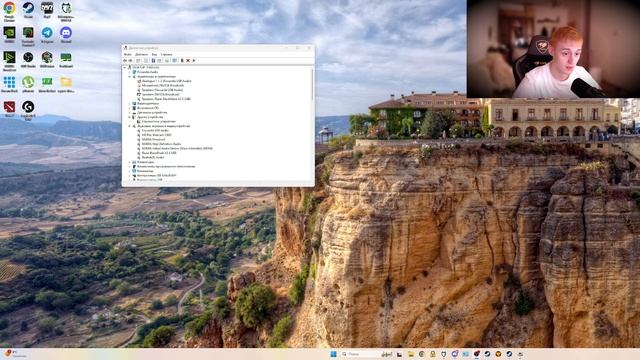Expand the Контроллеры IDE ATA/ATAPI category
Viewport: 640px width, 360px height.
tap(130, 176)
